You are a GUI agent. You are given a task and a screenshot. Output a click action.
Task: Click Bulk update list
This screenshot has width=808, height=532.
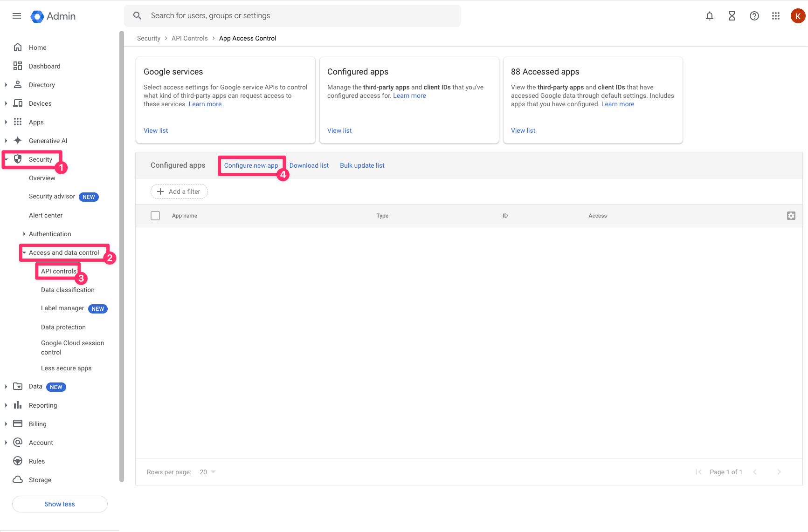pos(362,165)
